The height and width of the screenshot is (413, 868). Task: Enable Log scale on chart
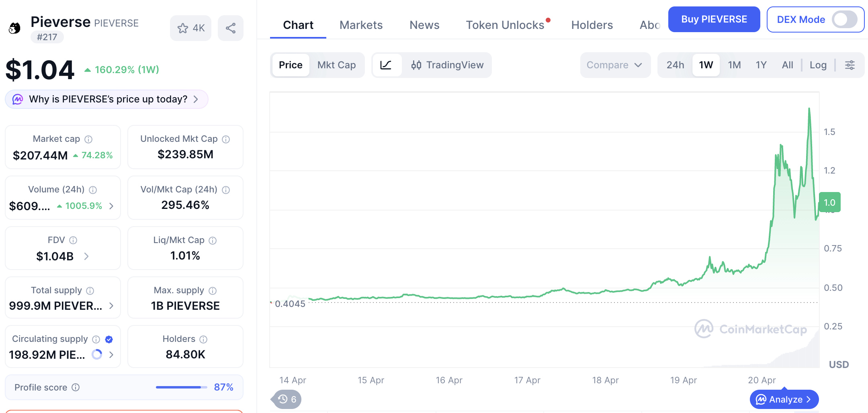[x=818, y=65]
